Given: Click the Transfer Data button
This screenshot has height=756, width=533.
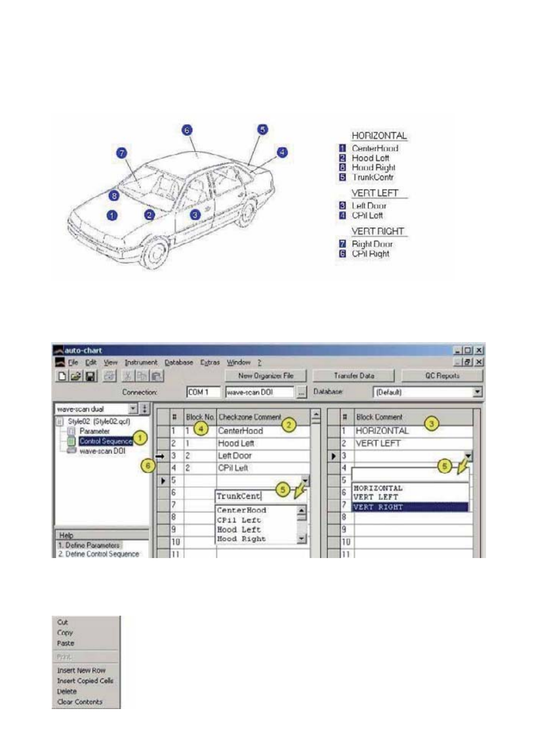Looking at the screenshot, I should (354, 376).
